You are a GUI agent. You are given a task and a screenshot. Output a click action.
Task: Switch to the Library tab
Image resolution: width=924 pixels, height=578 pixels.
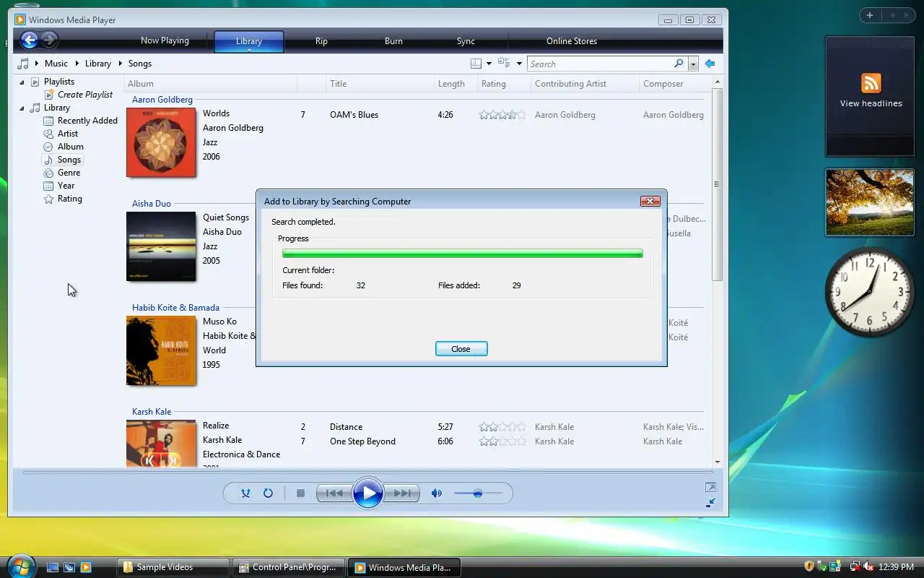(x=249, y=40)
